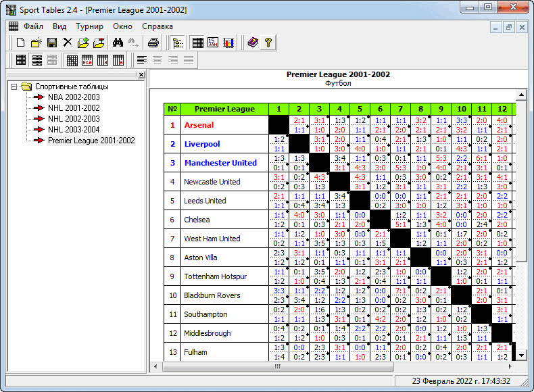Click the Manchester United team name
Viewport: 534px width, 392px height.
[220, 163]
